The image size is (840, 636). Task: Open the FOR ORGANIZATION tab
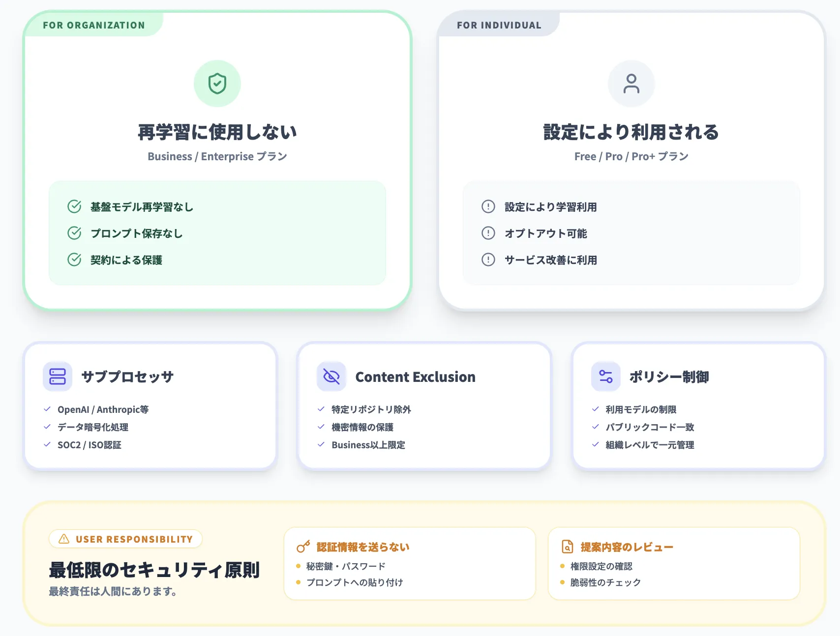(x=94, y=25)
